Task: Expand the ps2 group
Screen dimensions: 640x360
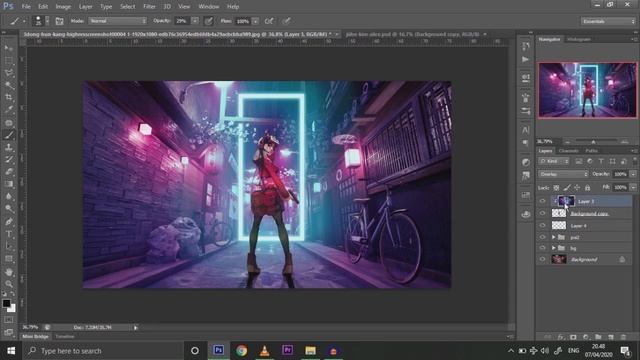Action: [x=553, y=237]
